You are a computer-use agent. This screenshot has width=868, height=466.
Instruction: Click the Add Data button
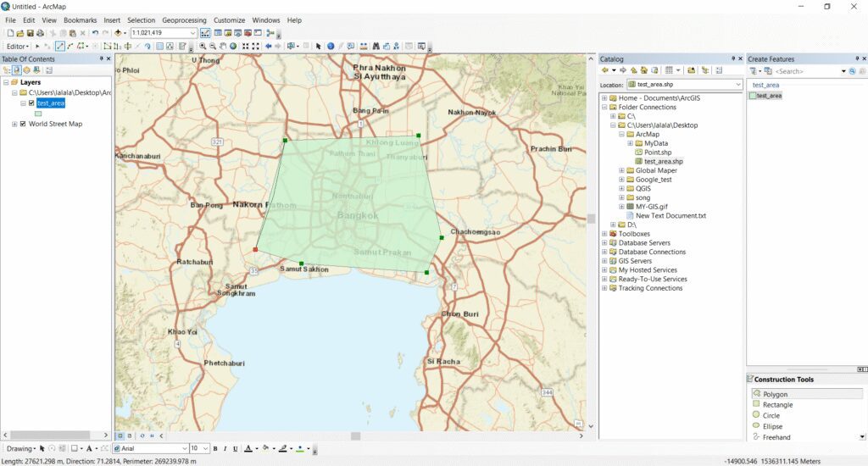118,33
